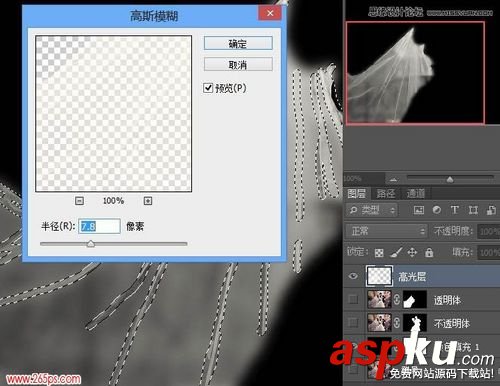This screenshot has width=500, height=386.
Task: Hide the 高光层 layer via eye icon
Action: click(x=353, y=276)
